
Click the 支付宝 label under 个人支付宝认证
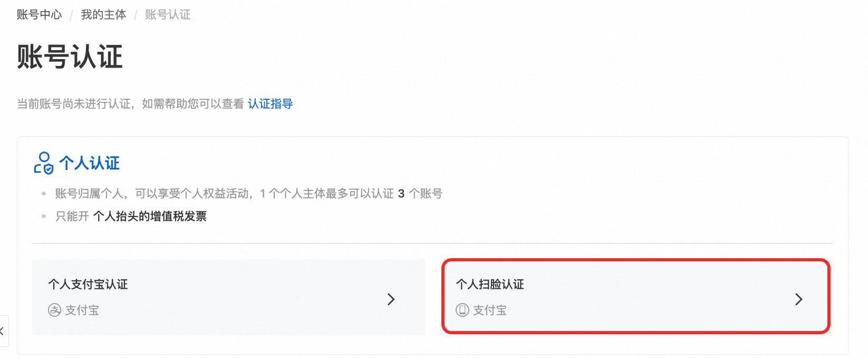[x=82, y=310]
